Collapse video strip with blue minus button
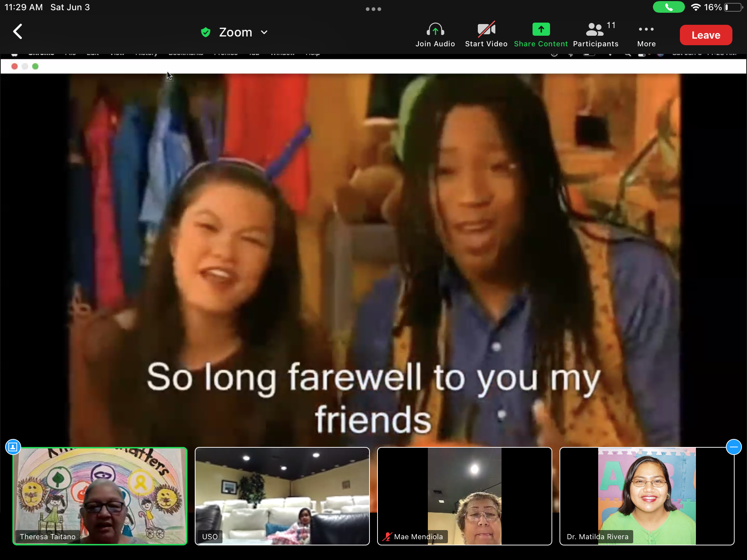The width and height of the screenshot is (747, 560). (x=734, y=447)
